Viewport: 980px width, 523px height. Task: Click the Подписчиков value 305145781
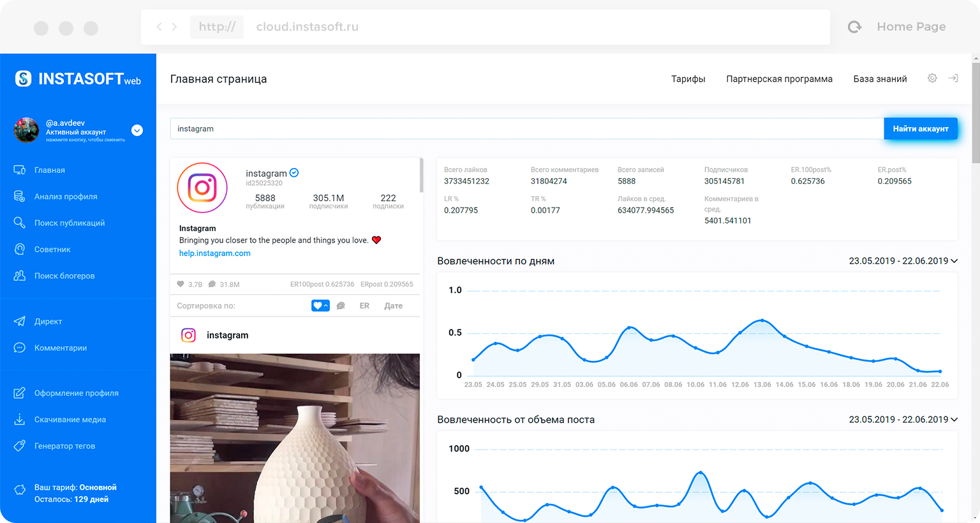coord(724,181)
